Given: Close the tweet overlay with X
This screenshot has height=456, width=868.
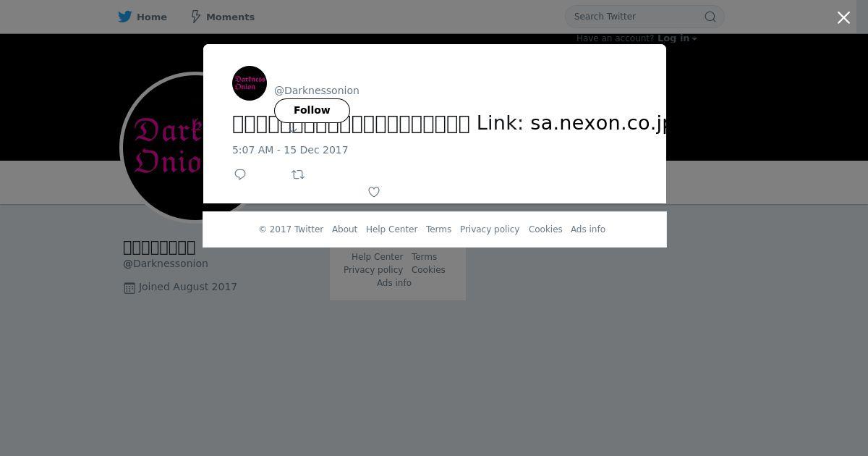Looking at the screenshot, I should 843,17.
